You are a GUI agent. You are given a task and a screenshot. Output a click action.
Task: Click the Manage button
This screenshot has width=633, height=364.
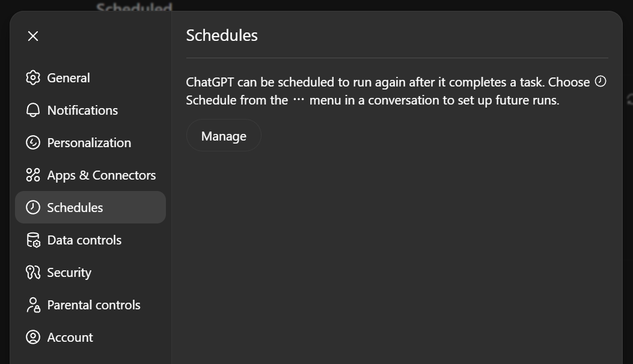(223, 135)
